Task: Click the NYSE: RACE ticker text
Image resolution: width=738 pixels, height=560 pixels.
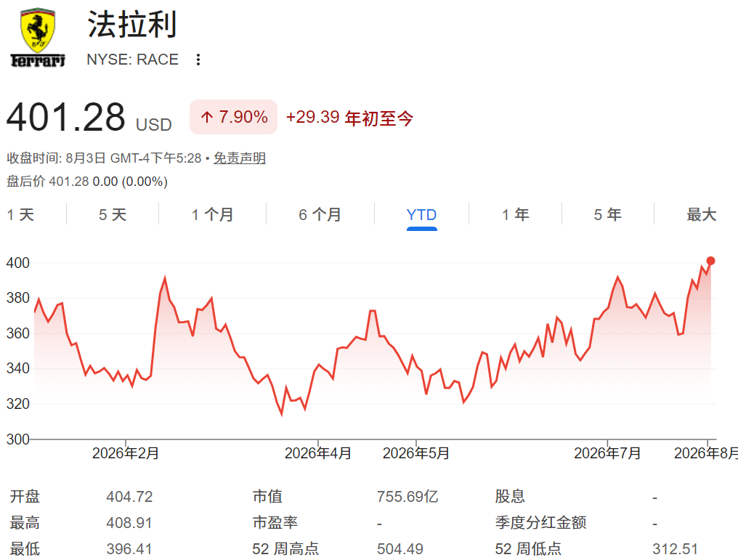Action: coord(133,60)
